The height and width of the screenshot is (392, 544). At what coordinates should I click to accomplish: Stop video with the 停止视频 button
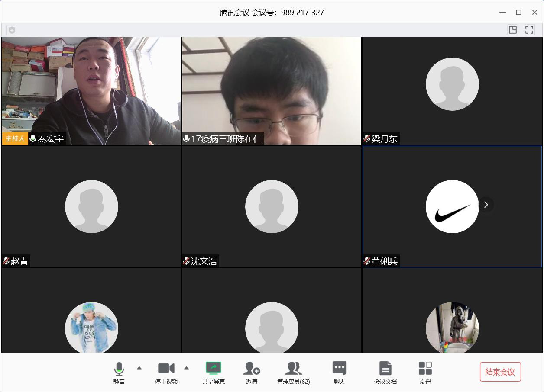pos(166,373)
